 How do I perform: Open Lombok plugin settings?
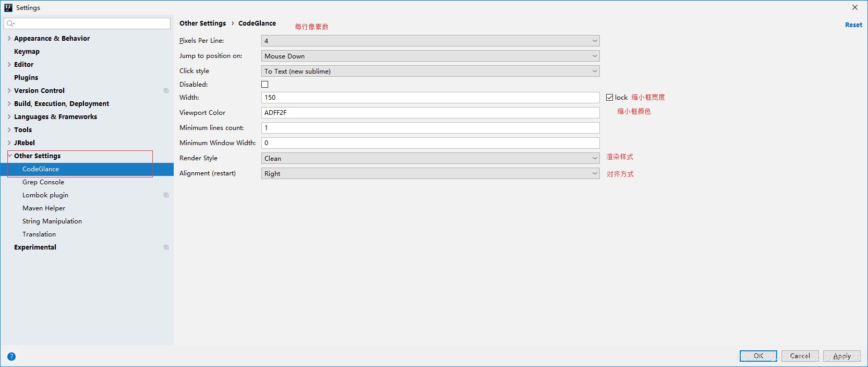coord(45,195)
